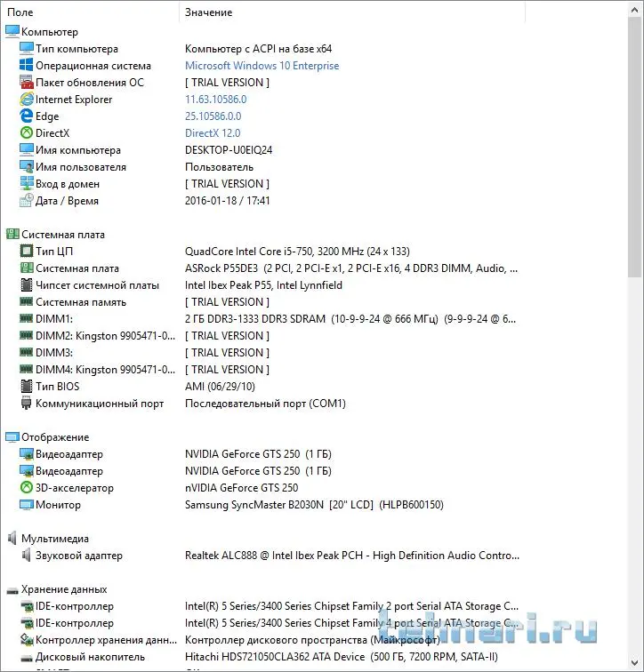644x672 pixels.
Task: Click the Имя компьютера icon
Action: click(26, 149)
